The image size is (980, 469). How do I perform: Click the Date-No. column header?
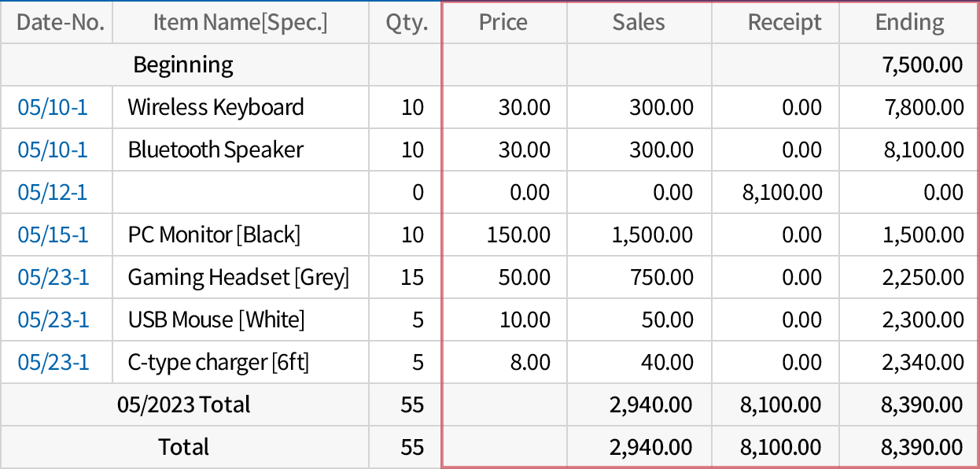(x=60, y=22)
